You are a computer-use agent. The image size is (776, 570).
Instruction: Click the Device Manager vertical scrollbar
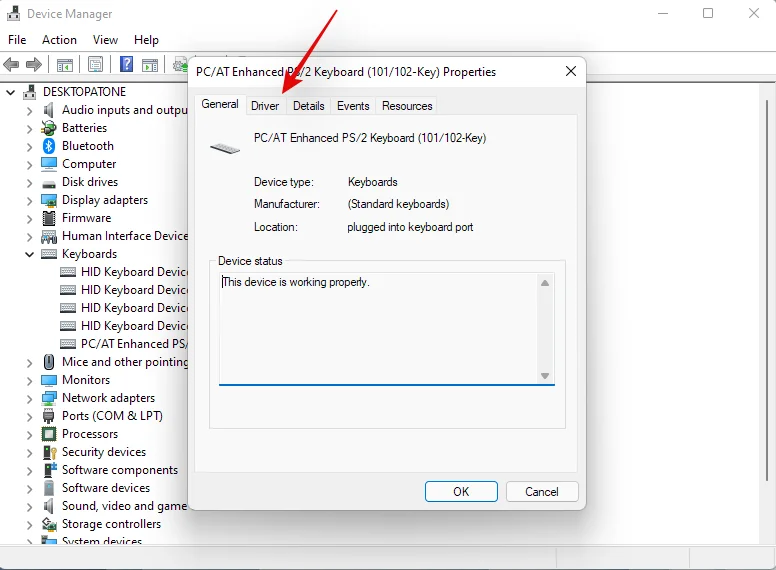point(767,289)
